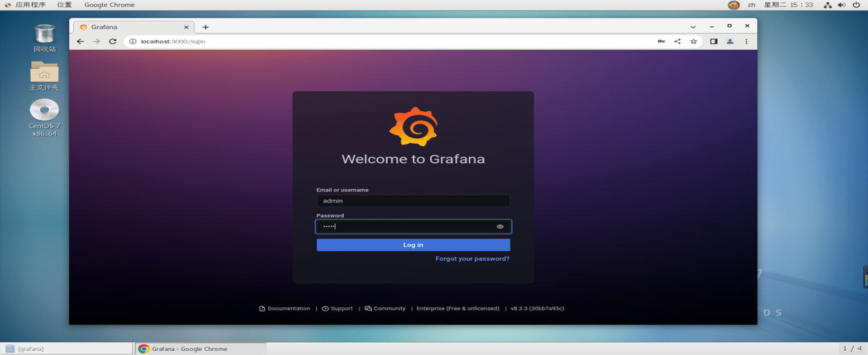Open the 位置 menu

[64, 5]
